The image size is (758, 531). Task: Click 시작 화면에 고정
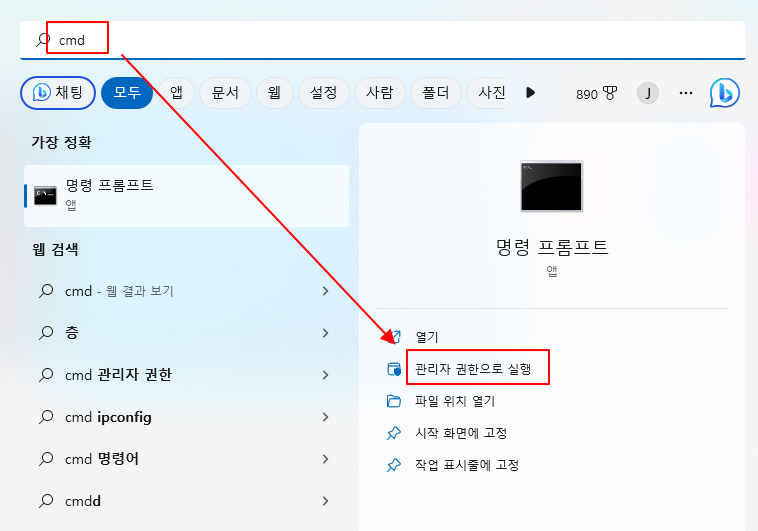coord(461,433)
